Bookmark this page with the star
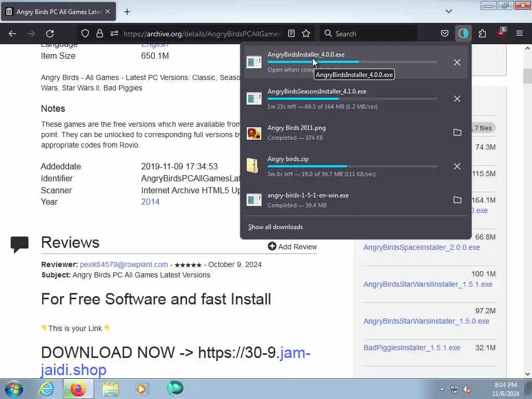The image size is (532, 399). point(306,33)
